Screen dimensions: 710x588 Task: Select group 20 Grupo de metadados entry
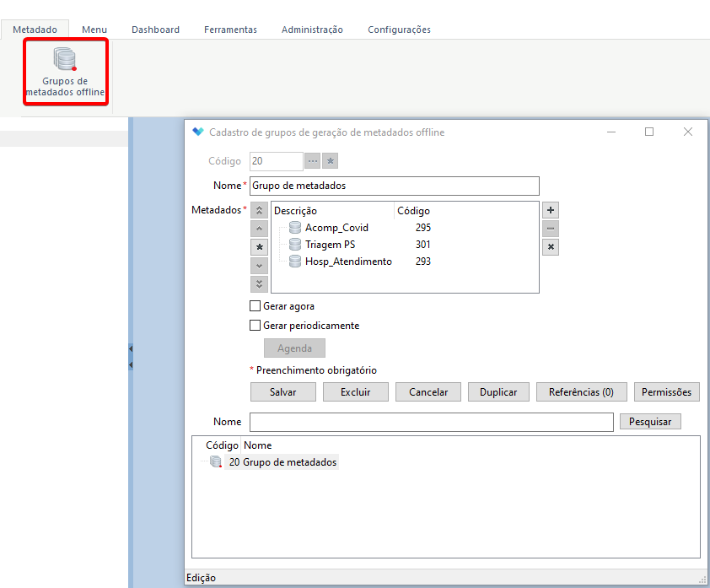pos(282,462)
